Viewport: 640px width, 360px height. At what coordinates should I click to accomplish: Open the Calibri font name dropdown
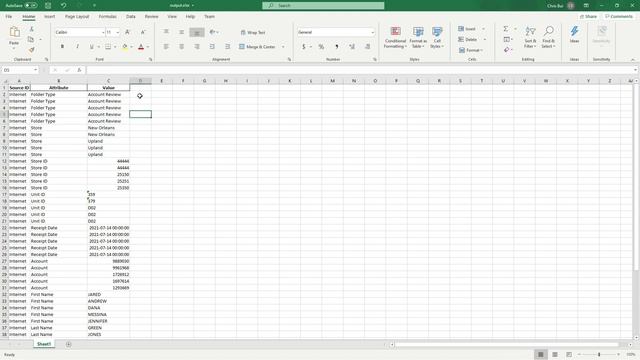[x=103, y=32]
